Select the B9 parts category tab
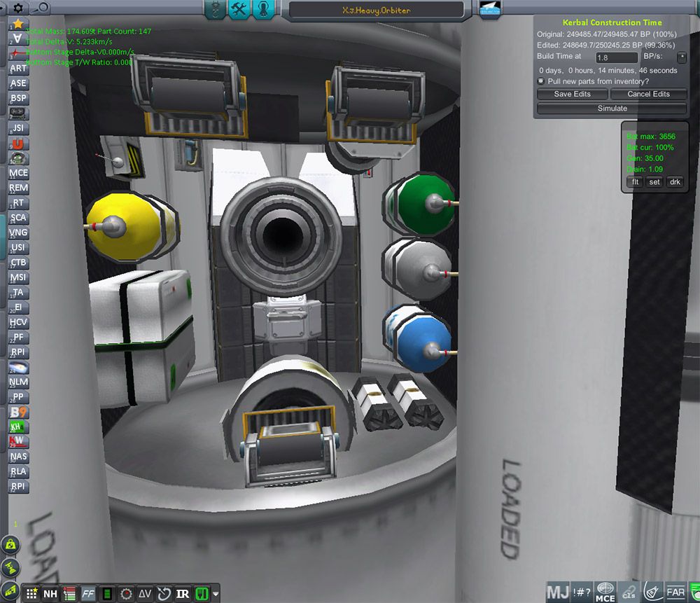 tap(18, 412)
